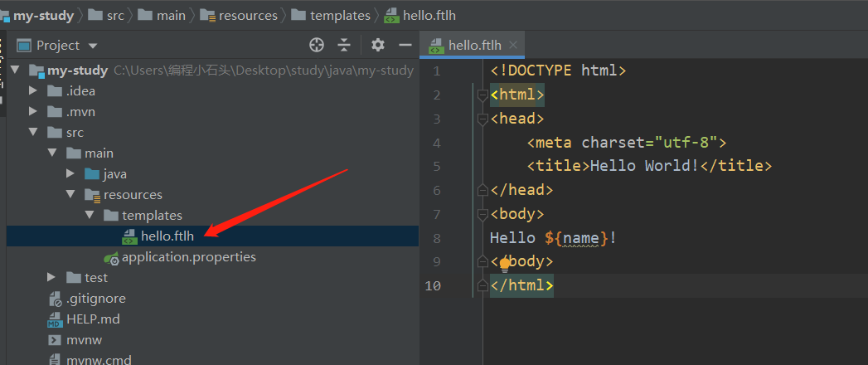
Task: Click resources in the breadcrumb bar
Action: (x=248, y=16)
